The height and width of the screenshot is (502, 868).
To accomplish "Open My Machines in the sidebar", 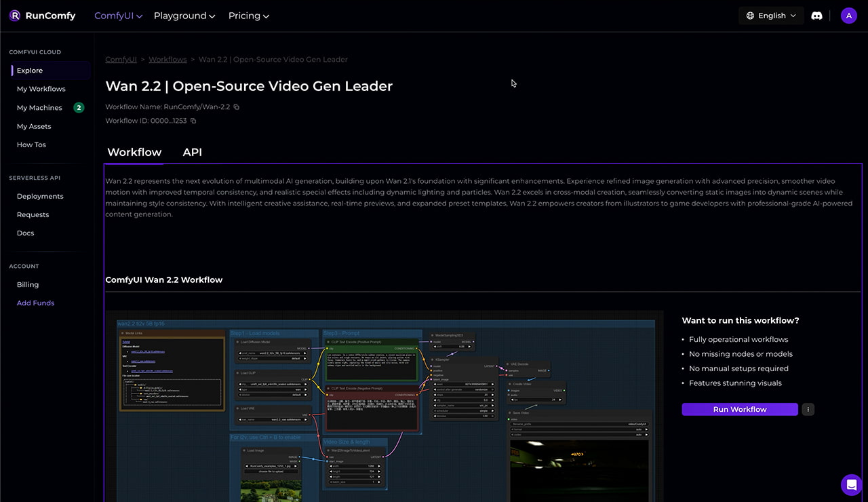I will [x=39, y=108].
